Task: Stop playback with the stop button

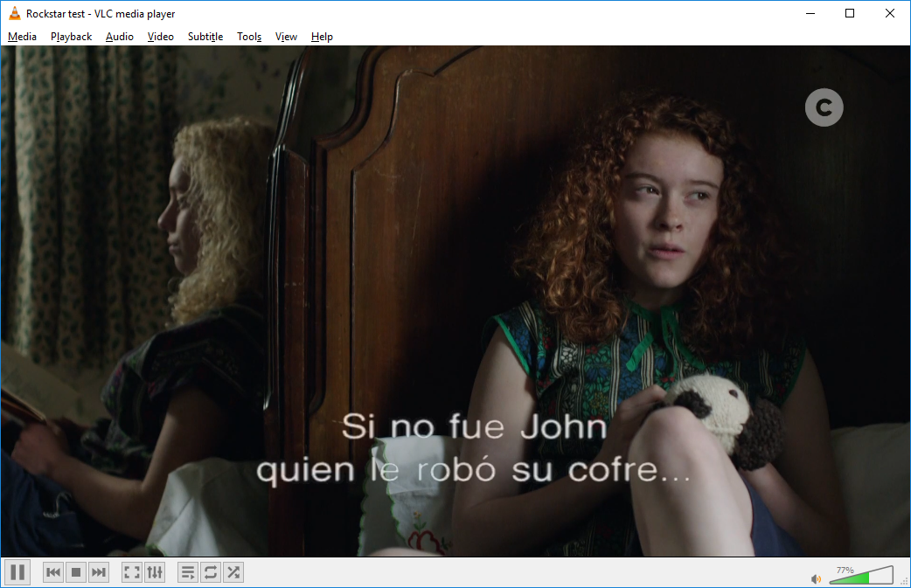Action: [x=75, y=572]
